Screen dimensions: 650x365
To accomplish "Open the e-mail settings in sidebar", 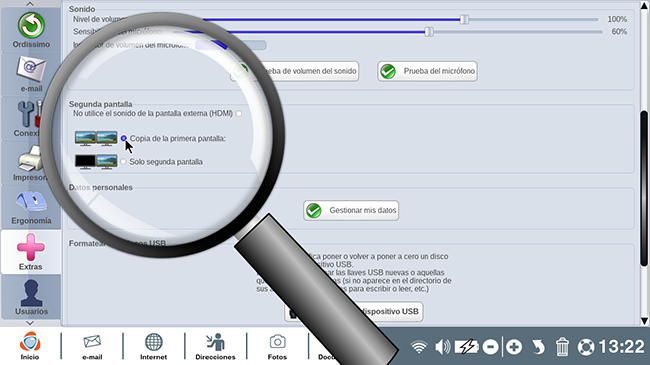I will (31, 74).
